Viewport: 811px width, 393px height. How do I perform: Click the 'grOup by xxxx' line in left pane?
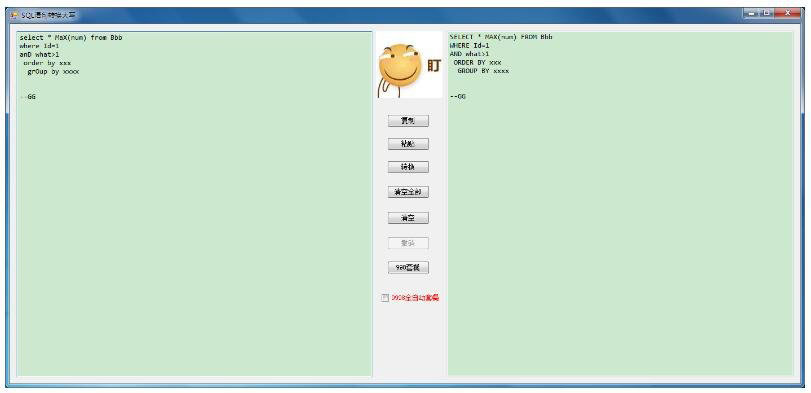click(x=53, y=72)
